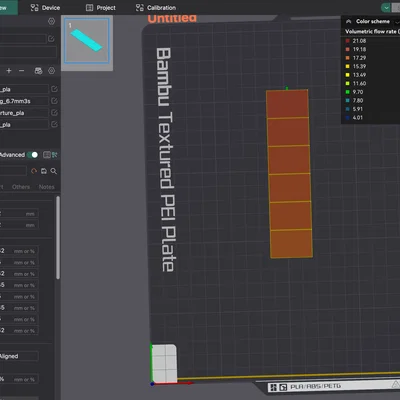
Task: Click the plus icon to add filament
Action: point(9,71)
